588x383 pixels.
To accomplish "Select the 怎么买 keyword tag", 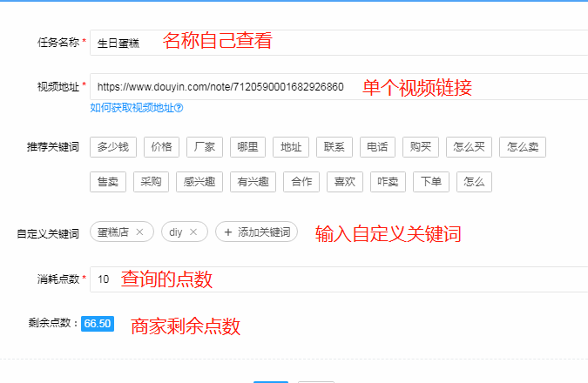I will [x=470, y=147].
